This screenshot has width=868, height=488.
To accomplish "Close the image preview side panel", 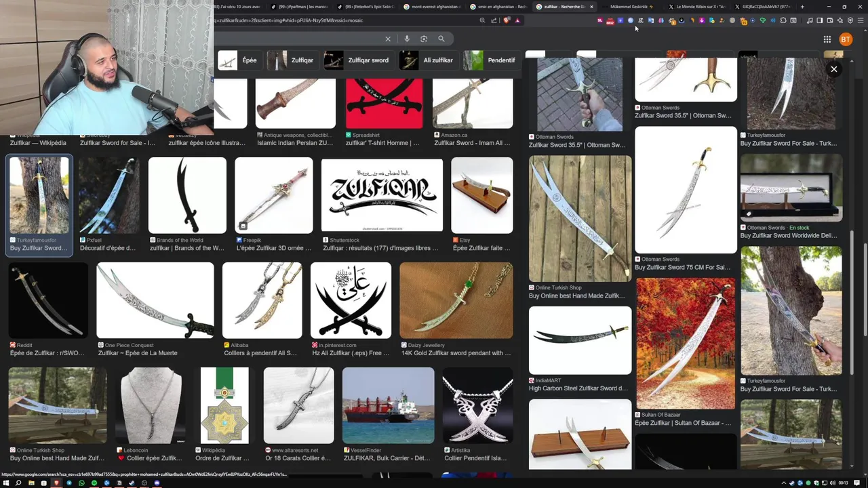I will (834, 69).
